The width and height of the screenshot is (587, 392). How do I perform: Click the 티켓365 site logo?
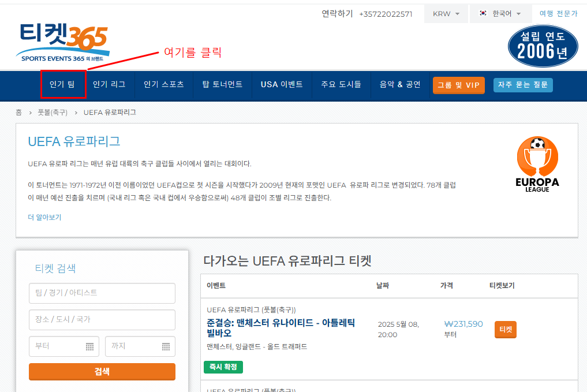[x=62, y=42]
